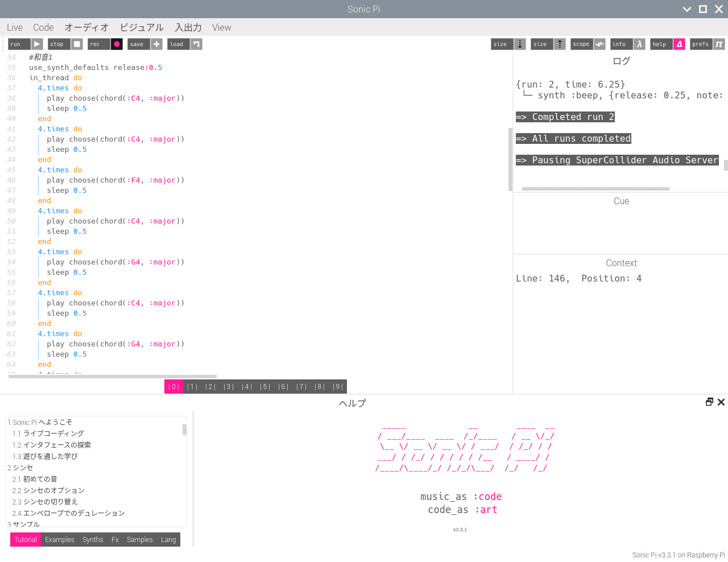Viewport: 728px width, 562px height.
Task: Open the ビジュアル menu
Action: [x=142, y=27]
